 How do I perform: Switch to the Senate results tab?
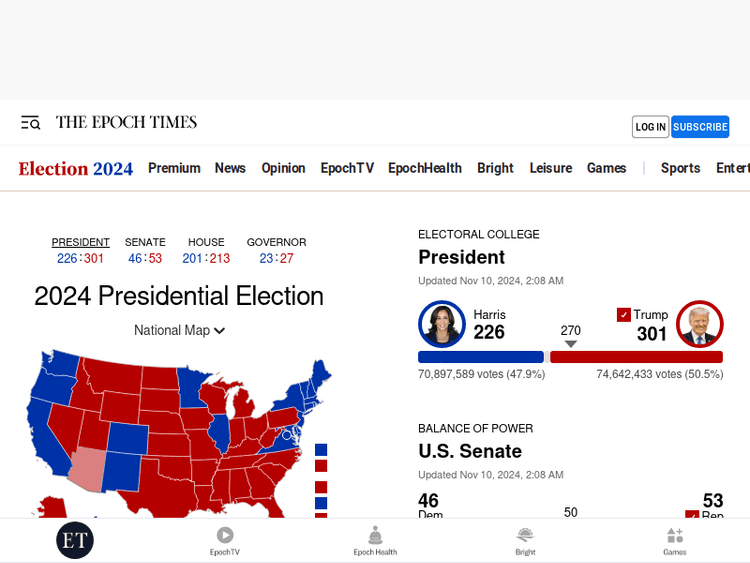coord(145,242)
